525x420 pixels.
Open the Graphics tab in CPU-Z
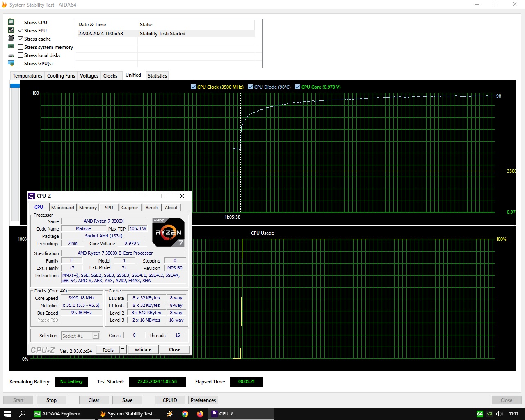130,208
